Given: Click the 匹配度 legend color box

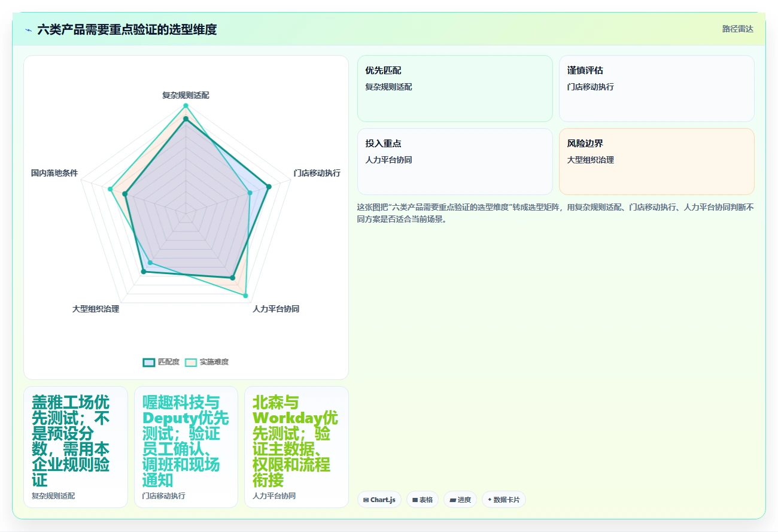Looking at the screenshot, I should (x=149, y=362).
